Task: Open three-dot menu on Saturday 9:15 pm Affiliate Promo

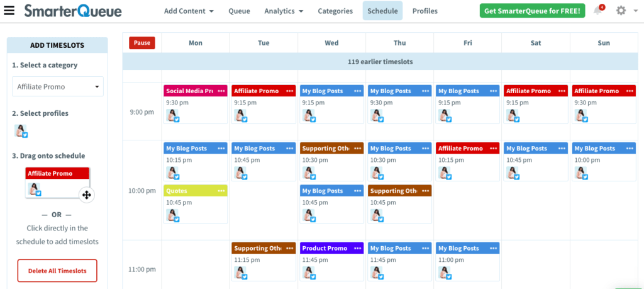Action: pos(562,91)
